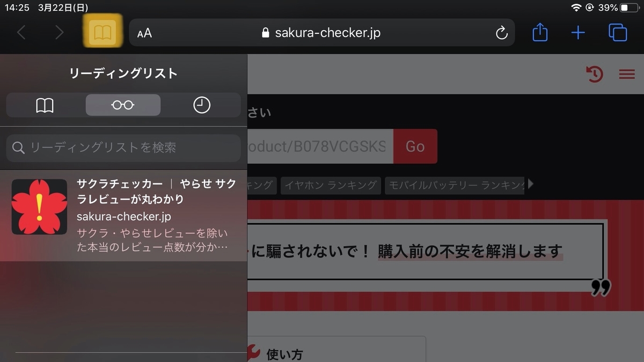Screen dimensions: 644x362
Task: Navigate back with the left arrow
Action: tap(21, 32)
